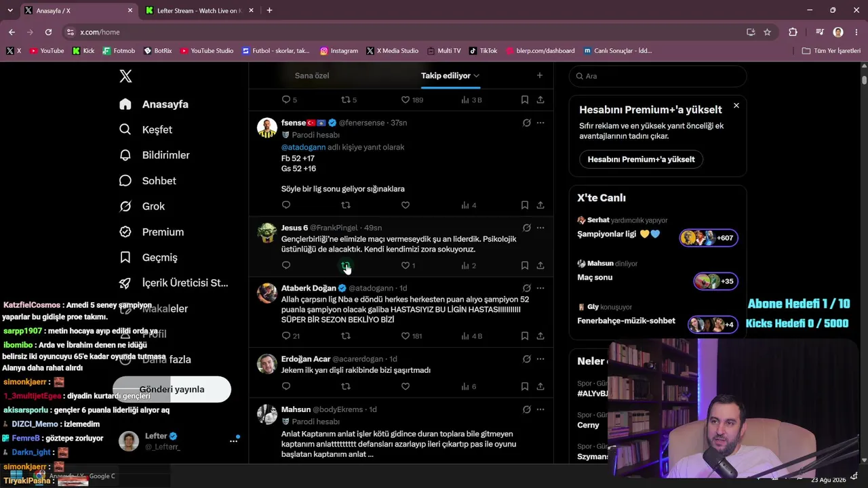The image size is (868, 488).
Task: Open Grok from the X sidebar
Action: tap(142, 206)
